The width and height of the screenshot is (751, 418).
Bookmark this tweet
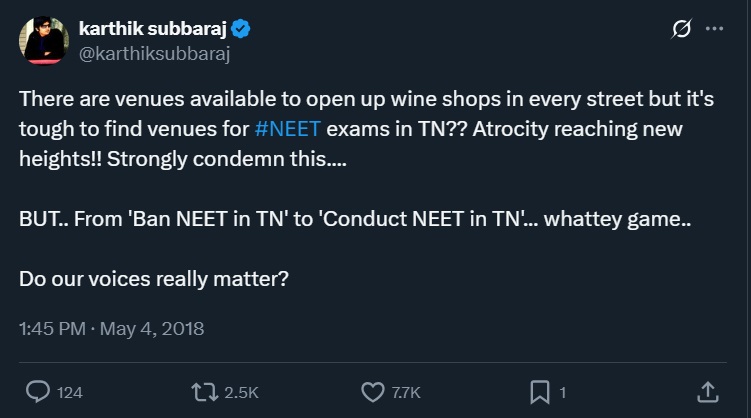coord(538,392)
